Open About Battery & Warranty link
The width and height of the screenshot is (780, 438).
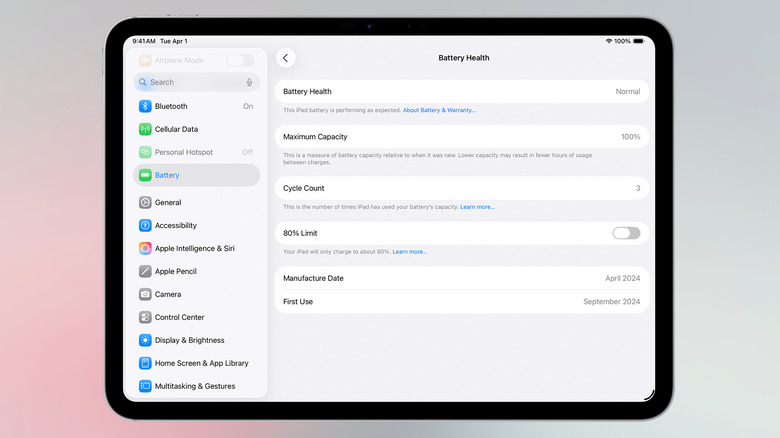(x=439, y=110)
